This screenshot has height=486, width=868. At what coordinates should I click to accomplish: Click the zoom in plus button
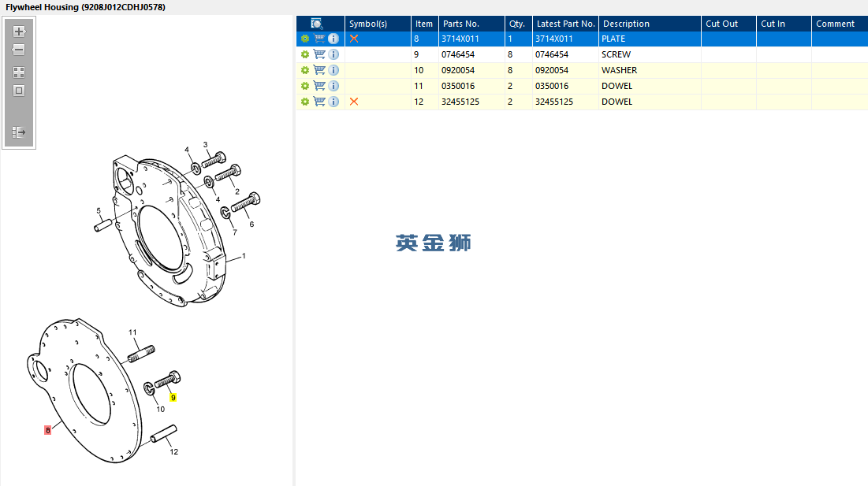tap(19, 32)
